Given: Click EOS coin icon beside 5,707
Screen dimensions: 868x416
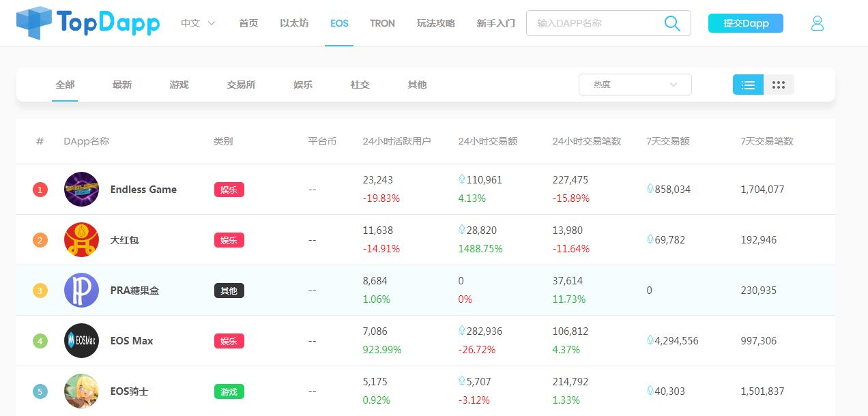Looking at the screenshot, I should point(461,381).
